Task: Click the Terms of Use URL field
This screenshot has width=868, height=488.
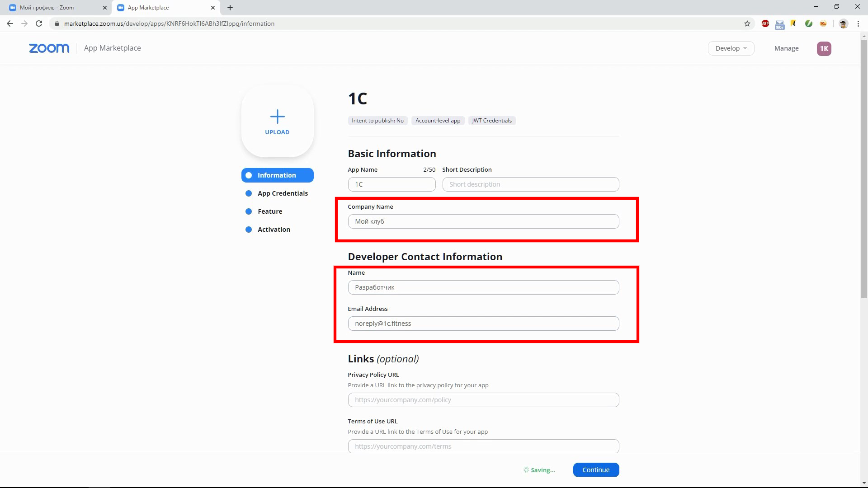Action: click(483, 446)
